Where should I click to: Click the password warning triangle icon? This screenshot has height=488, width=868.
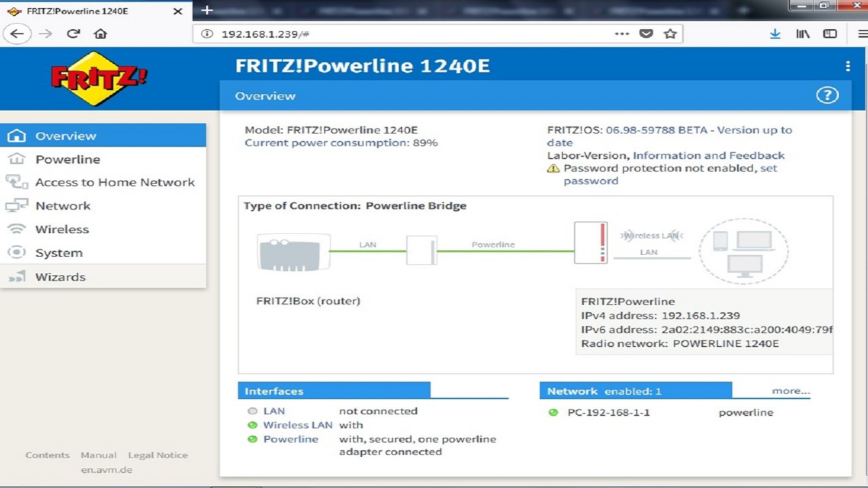553,168
